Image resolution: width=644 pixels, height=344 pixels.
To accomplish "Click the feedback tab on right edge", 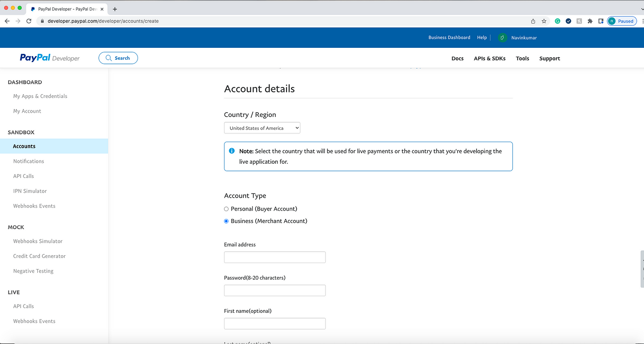I will click(x=642, y=269).
